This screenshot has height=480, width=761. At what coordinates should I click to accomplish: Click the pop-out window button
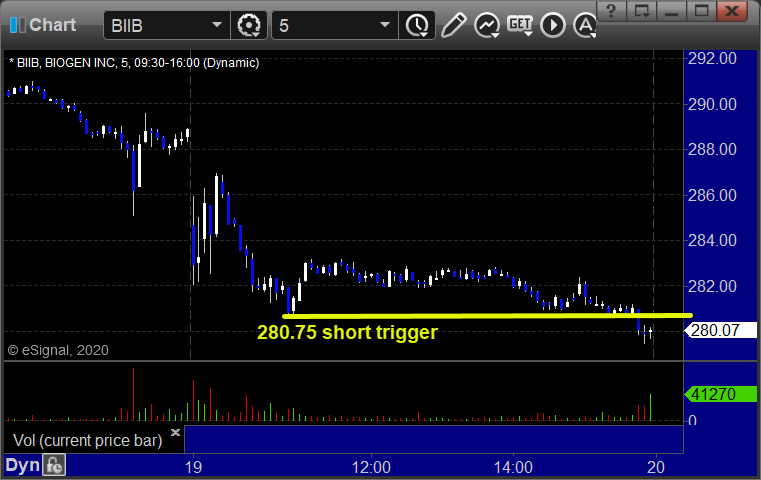point(641,11)
